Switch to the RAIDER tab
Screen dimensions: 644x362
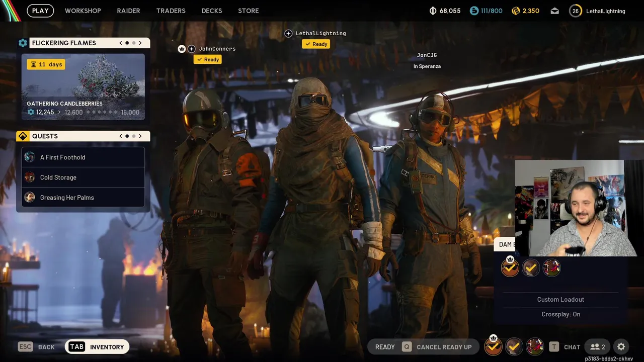click(128, 11)
